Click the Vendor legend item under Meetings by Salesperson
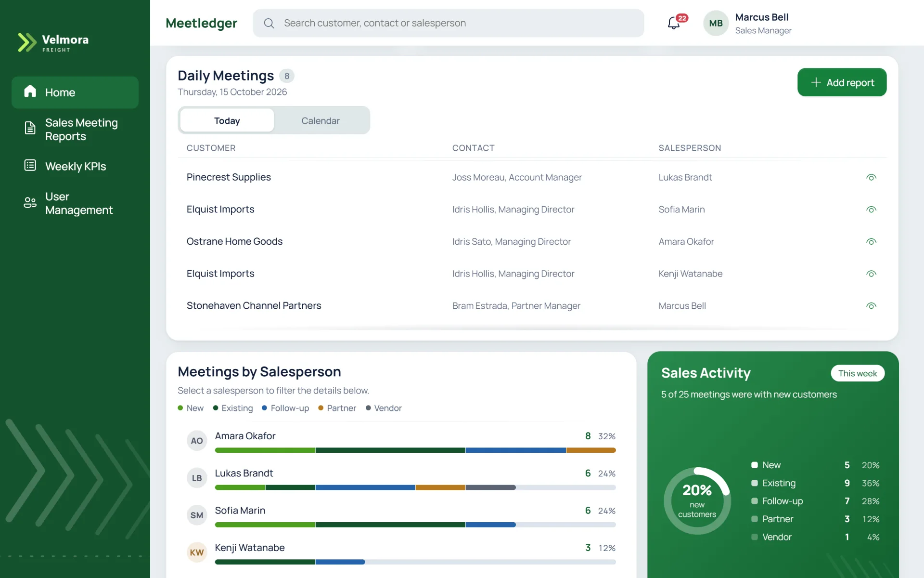Screen dimensions: 924x578 tap(384, 408)
